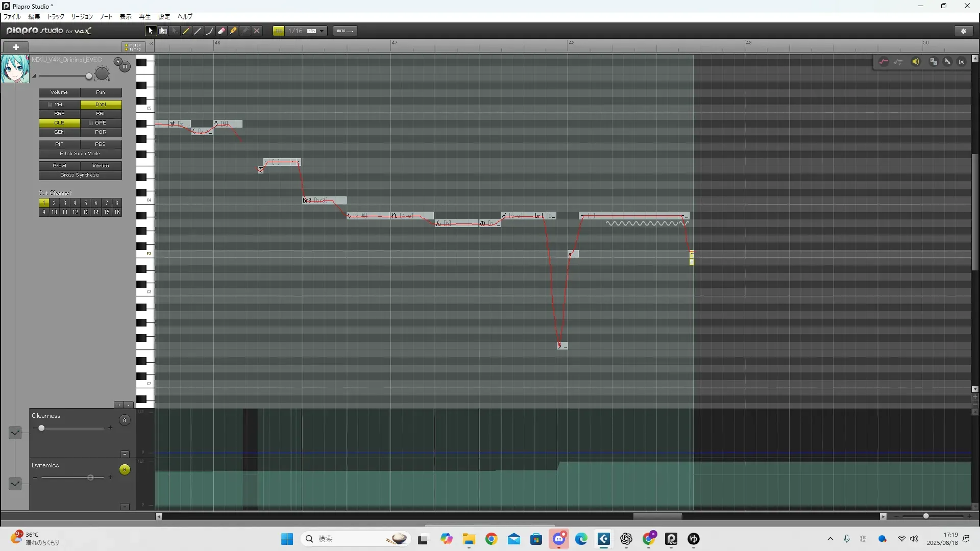This screenshot has height=551, width=980.
Task: Click the Pitch Snap Mode button
Action: (x=80, y=154)
